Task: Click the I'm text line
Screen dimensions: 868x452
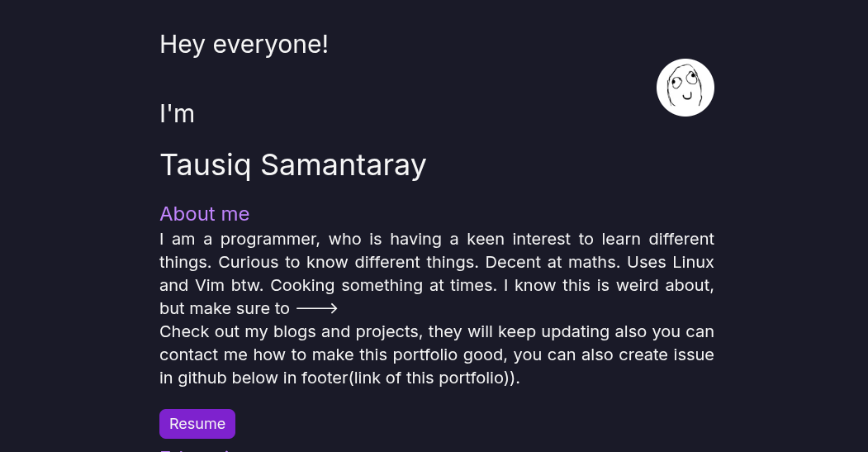Action: pyautogui.click(x=177, y=113)
